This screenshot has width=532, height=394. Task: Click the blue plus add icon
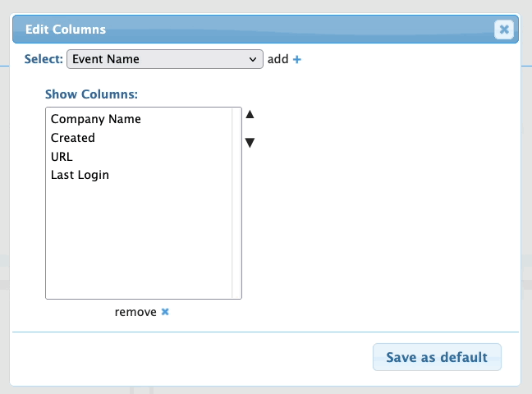click(297, 59)
